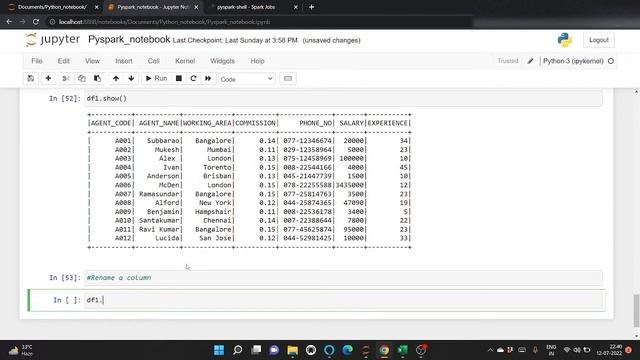The height and width of the screenshot is (360, 640).
Task: Click the edit pencil icon near Trusted
Action: click(530, 61)
